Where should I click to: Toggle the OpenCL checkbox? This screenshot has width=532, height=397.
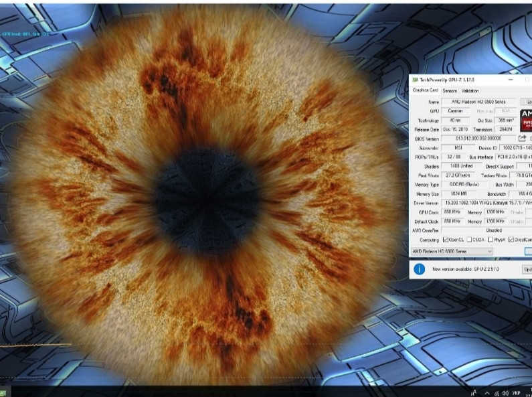tap(446, 240)
